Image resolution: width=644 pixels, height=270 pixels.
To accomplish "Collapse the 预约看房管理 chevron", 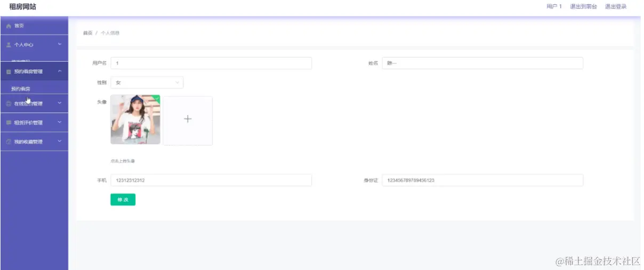I will (x=60, y=71).
